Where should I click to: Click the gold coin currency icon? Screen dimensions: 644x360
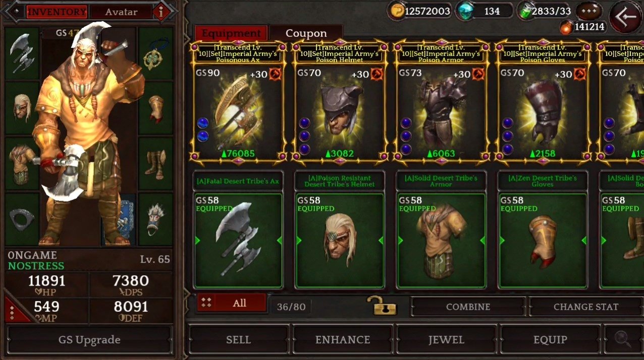(398, 11)
